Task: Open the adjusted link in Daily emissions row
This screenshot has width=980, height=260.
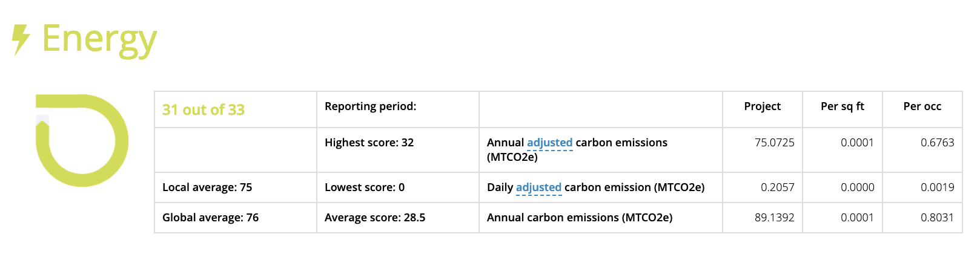Action: [538, 187]
